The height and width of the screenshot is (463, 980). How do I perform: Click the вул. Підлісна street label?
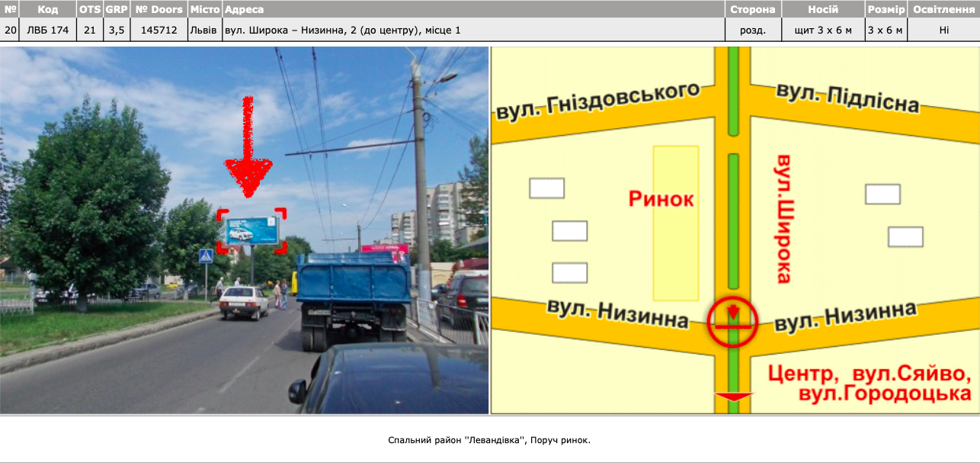point(847,98)
